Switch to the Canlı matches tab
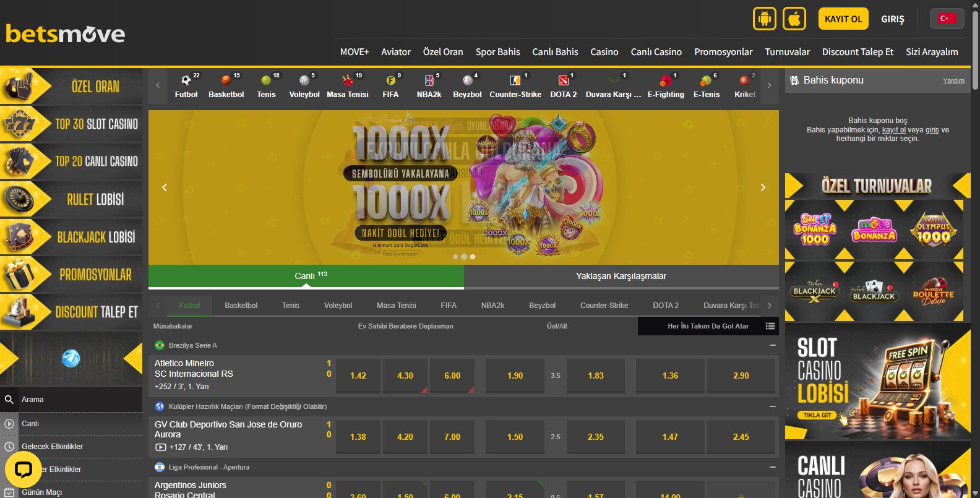Viewport: 980px width, 498px height. [x=306, y=277]
